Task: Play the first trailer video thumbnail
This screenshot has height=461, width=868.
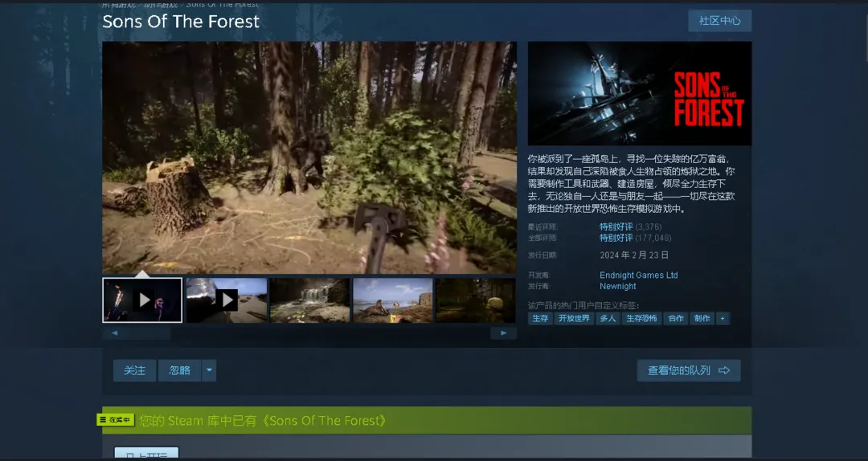Action: [x=142, y=300]
